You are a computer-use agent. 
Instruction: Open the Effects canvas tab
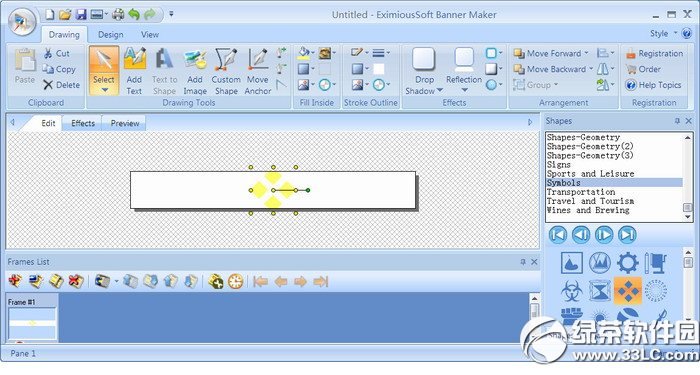[x=83, y=123]
